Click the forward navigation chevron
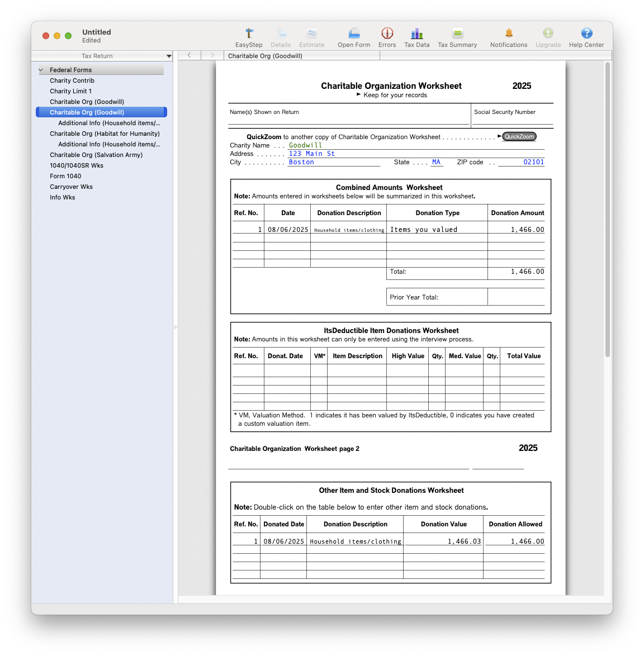 tap(212, 55)
